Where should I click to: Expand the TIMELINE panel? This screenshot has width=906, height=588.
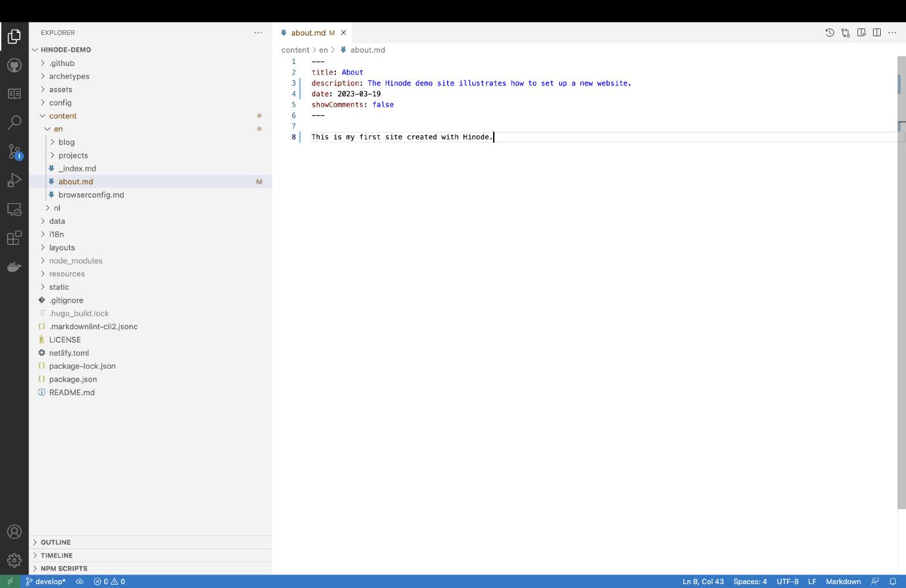pos(150,555)
